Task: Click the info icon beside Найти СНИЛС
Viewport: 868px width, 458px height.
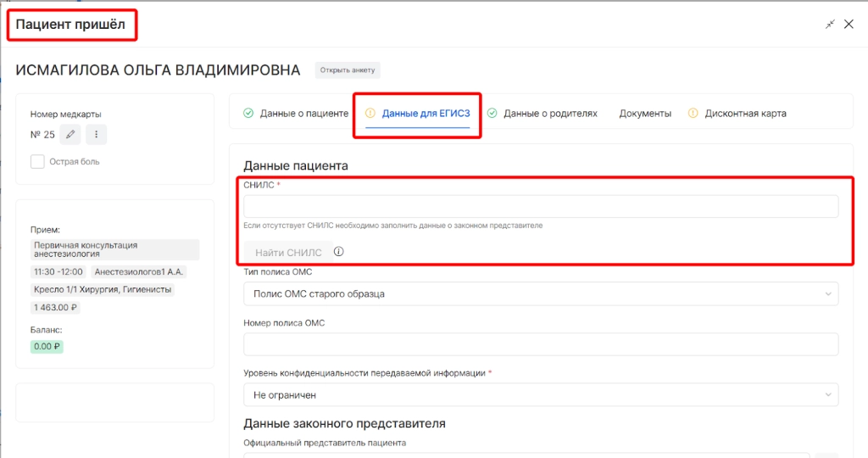Action: 338,252
